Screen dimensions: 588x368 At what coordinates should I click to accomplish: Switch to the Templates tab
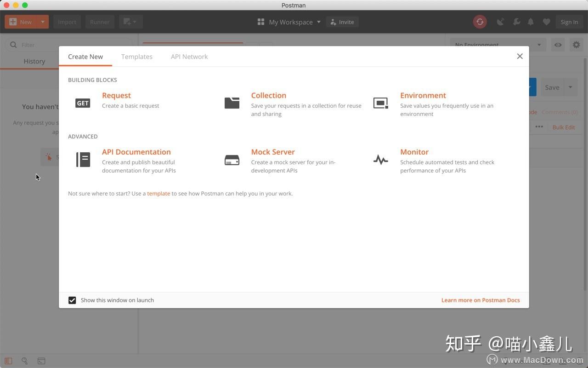[136, 56]
